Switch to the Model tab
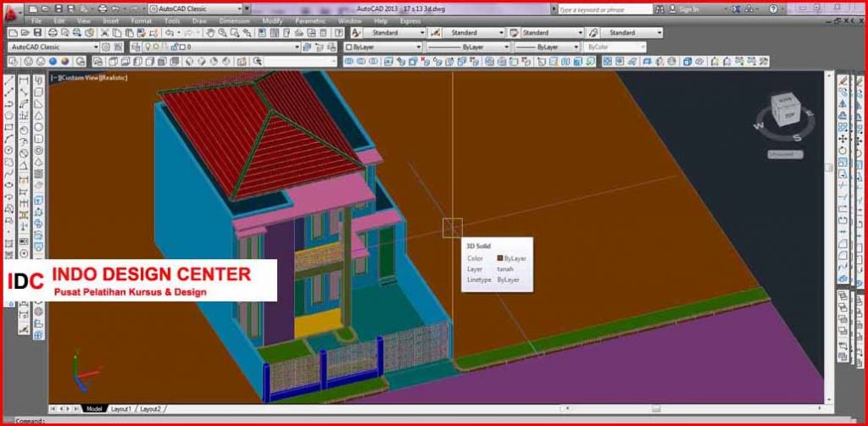 tap(94, 409)
